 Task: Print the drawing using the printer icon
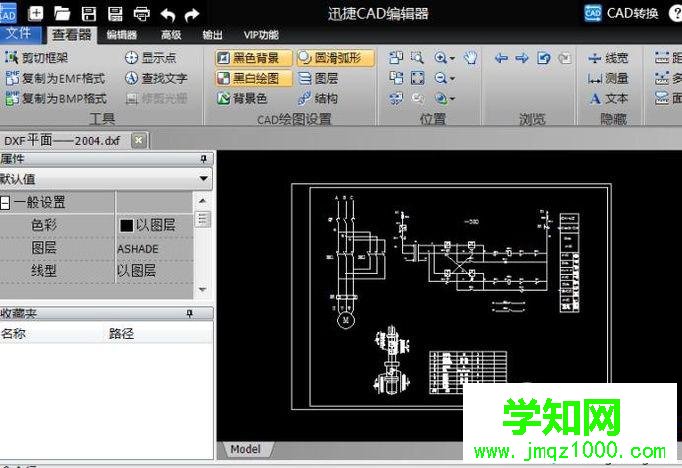142,14
